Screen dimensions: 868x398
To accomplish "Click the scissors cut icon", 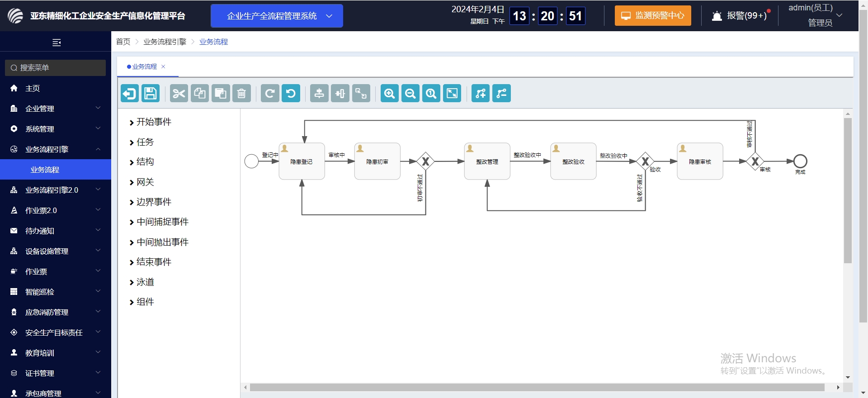I will coord(179,94).
